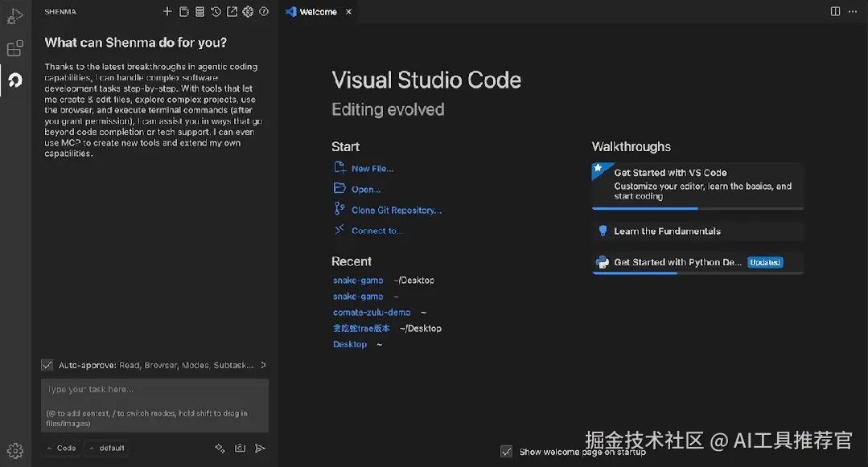The height and width of the screenshot is (467, 868).
Task: Open the MCP servers icon in Shenma header
Action: coord(200,11)
